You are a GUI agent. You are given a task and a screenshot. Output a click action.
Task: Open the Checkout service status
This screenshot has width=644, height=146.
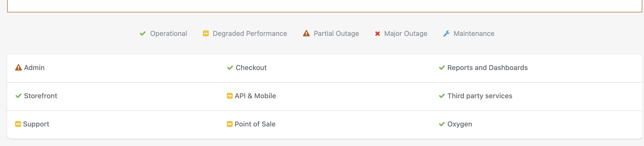[251, 68]
